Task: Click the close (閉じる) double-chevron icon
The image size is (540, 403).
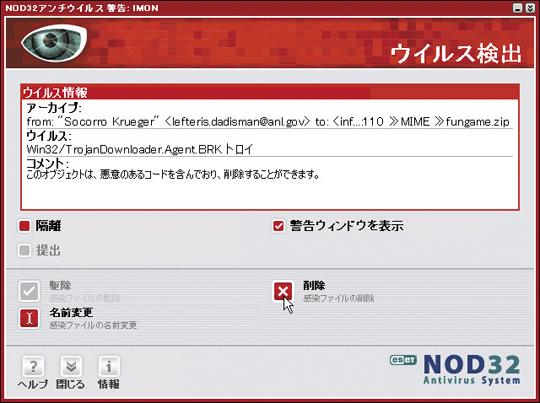Action: click(71, 366)
